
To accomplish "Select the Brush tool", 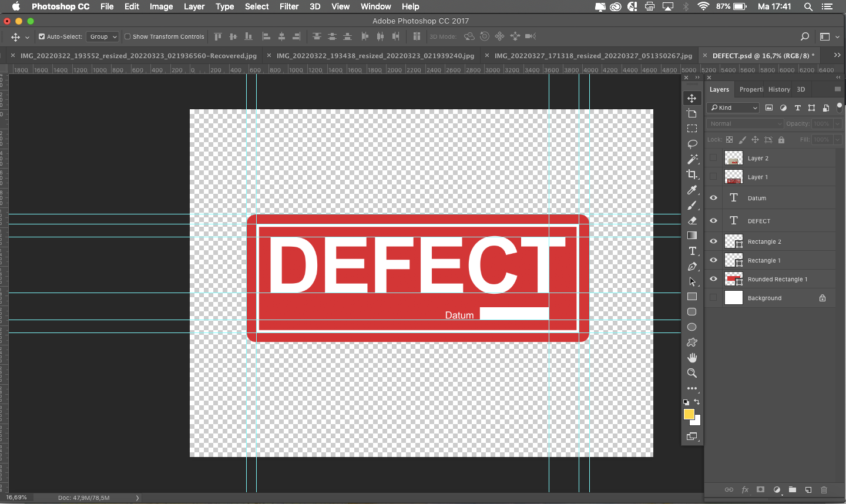I will click(x=692, y=205).
